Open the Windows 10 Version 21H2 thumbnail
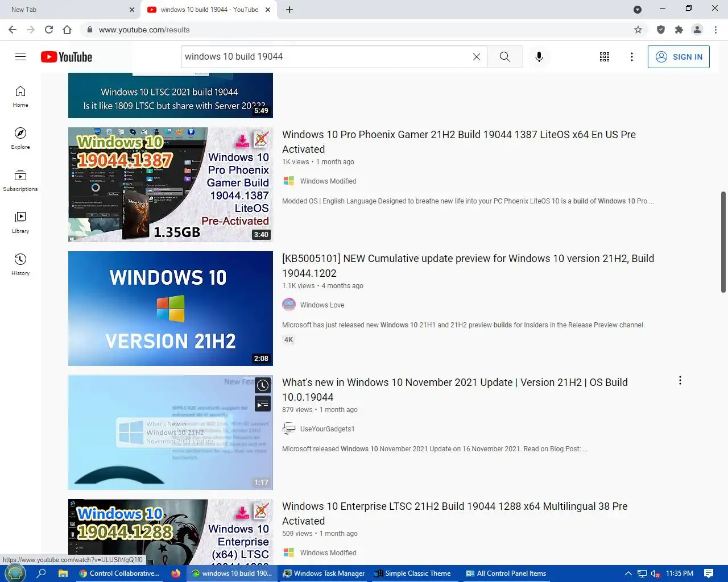This screenshot has height=582, width=728. 171,309
